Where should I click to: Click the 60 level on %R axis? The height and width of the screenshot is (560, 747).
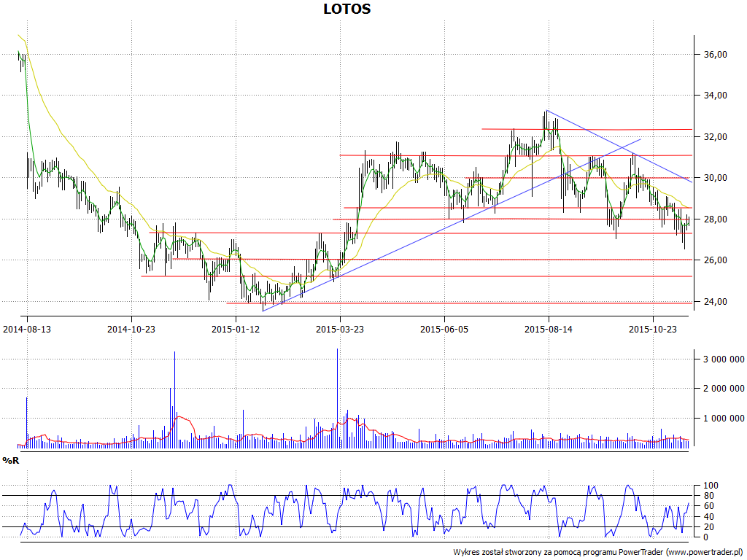coord(709,506)
